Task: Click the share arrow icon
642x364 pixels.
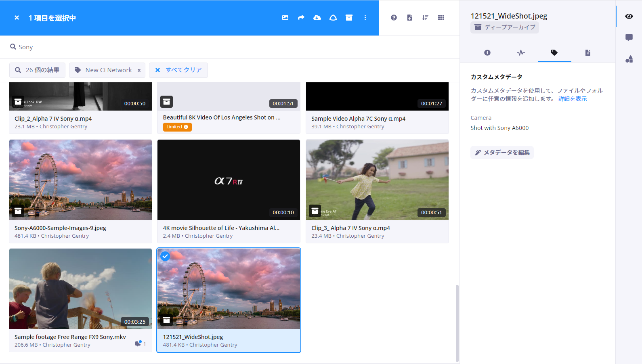Action: pyautogui.click(x=301, y=18)
